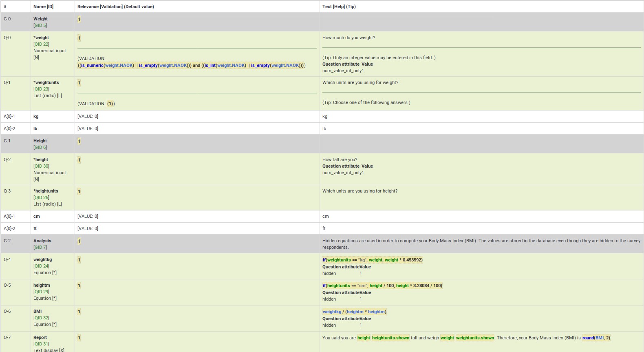Click the QID 22 link for weight question
The height and width of the screenshot is (352, 644).
click(41, 44)
